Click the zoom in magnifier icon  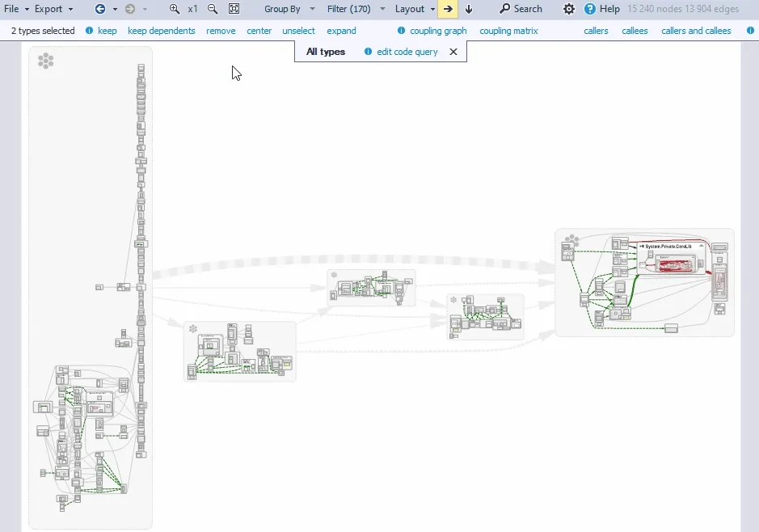(x=175, y=9)
